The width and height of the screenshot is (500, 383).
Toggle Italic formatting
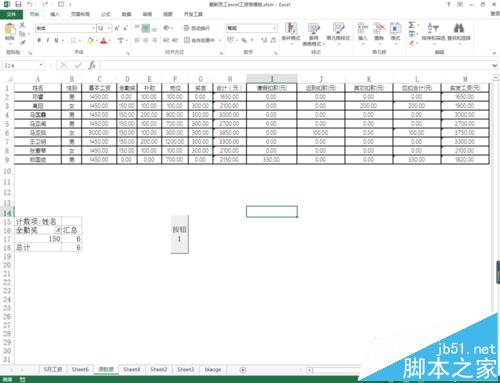click(48, 40)
